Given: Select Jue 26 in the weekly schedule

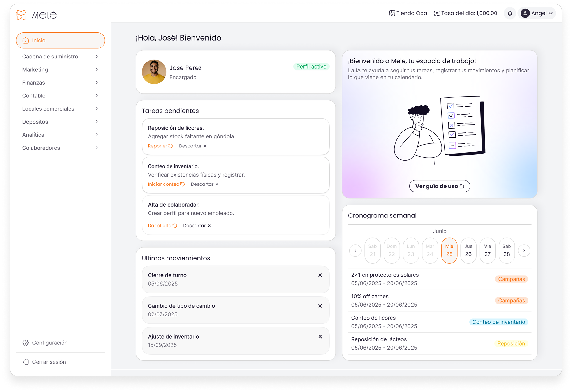Looking at the screenshot, I should pos(468,250).
